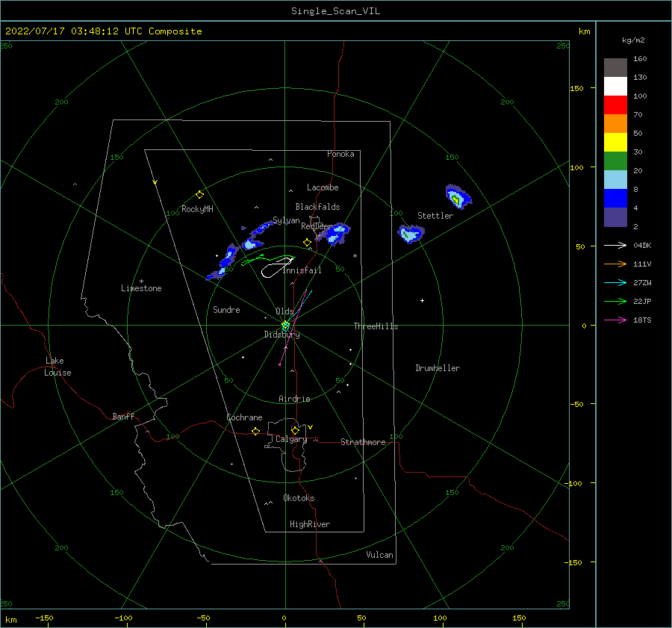Click the orange 111V track arrow in legend

(615, 264)
